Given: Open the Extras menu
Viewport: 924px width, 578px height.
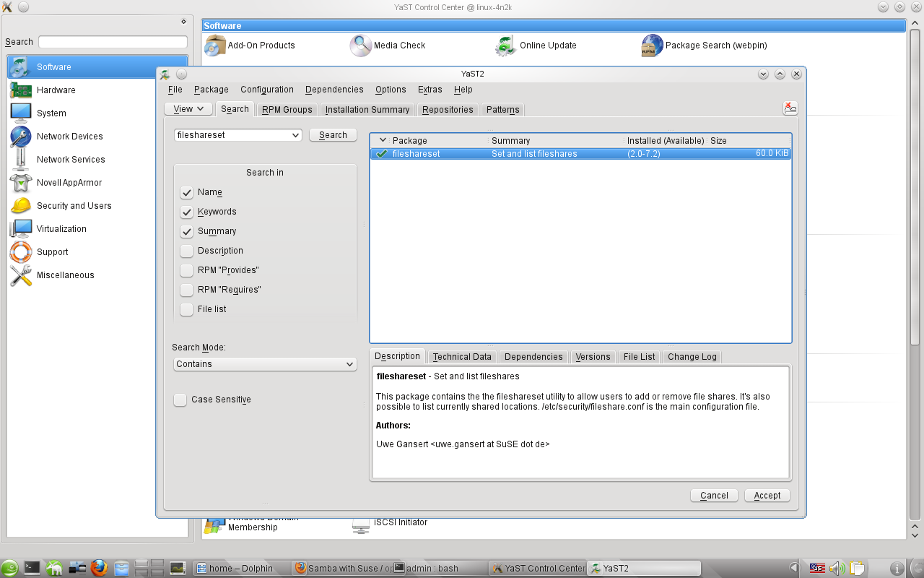Looking at the screenshot, I should tap(430, 90).
